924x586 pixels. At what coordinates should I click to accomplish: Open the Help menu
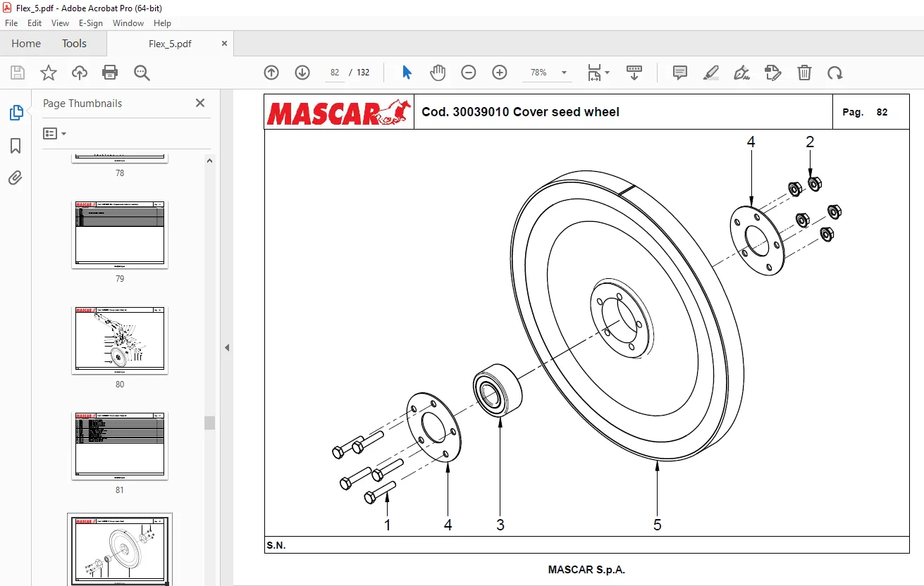point(162,23)
